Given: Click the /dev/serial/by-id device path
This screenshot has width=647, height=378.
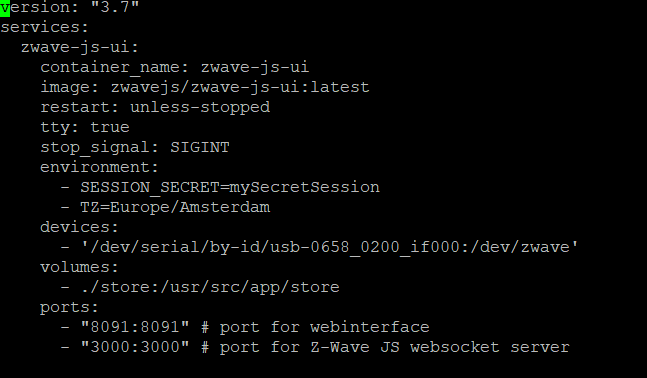Looking at the screenshot, I should [x=329, y=247].
